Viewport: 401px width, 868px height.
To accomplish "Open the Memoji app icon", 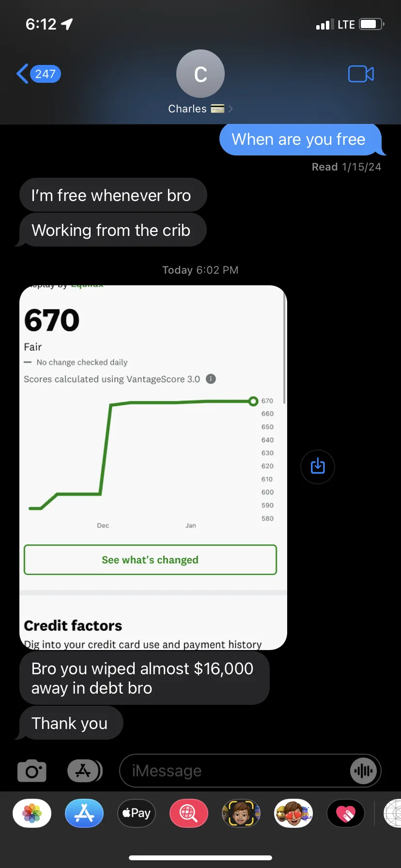I will tap(241, 813).
